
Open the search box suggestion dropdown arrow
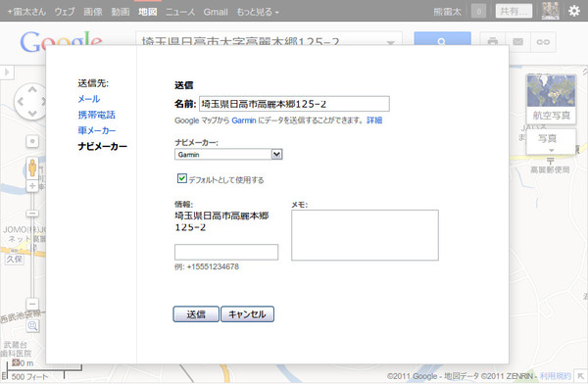390,43
